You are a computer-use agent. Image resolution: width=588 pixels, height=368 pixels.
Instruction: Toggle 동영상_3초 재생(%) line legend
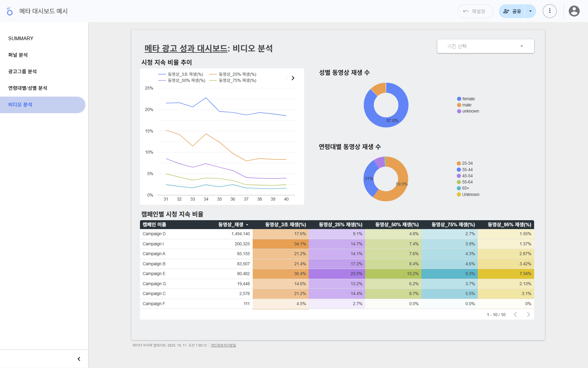185,74
